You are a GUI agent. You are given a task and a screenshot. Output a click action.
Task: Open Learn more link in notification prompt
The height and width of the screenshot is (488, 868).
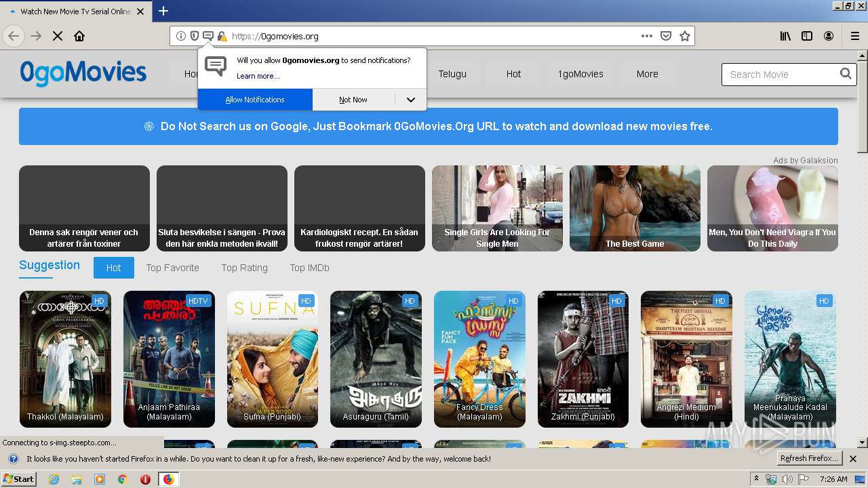point(258,76)
